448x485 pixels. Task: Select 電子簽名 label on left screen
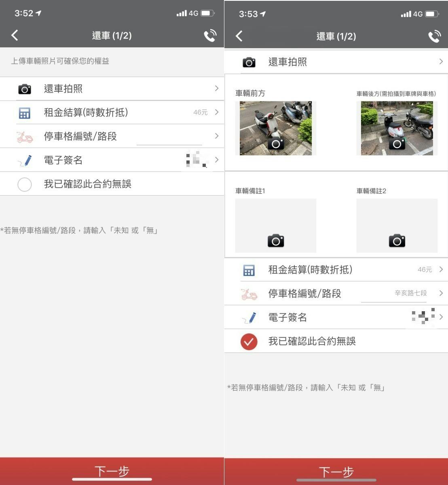coord(63,160)
